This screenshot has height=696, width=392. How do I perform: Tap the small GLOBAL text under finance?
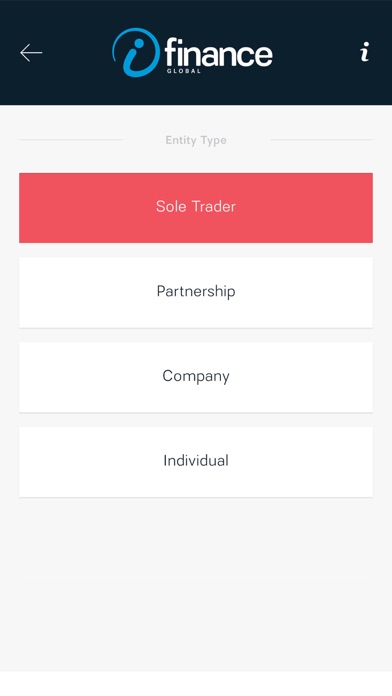(x=184, y=71)
